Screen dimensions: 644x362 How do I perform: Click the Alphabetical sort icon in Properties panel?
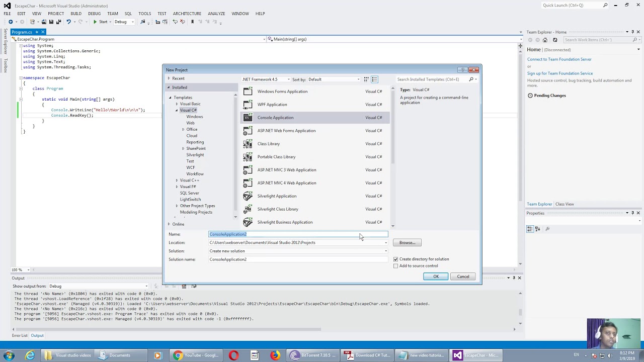tap(538, 229)
